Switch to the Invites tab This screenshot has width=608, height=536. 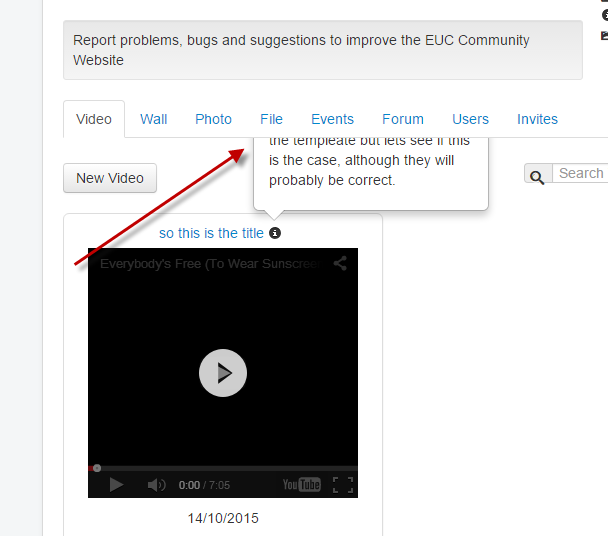click(x=537, y=119)
